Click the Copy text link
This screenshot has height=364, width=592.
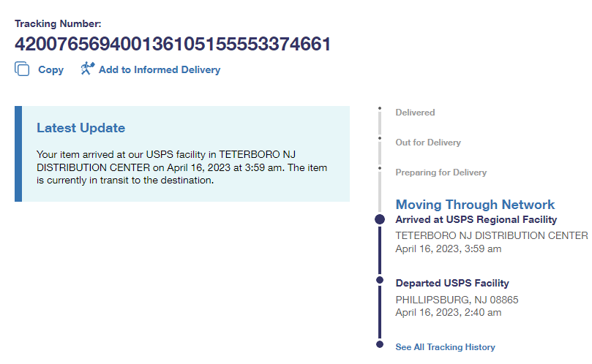(x=50, y=70)
